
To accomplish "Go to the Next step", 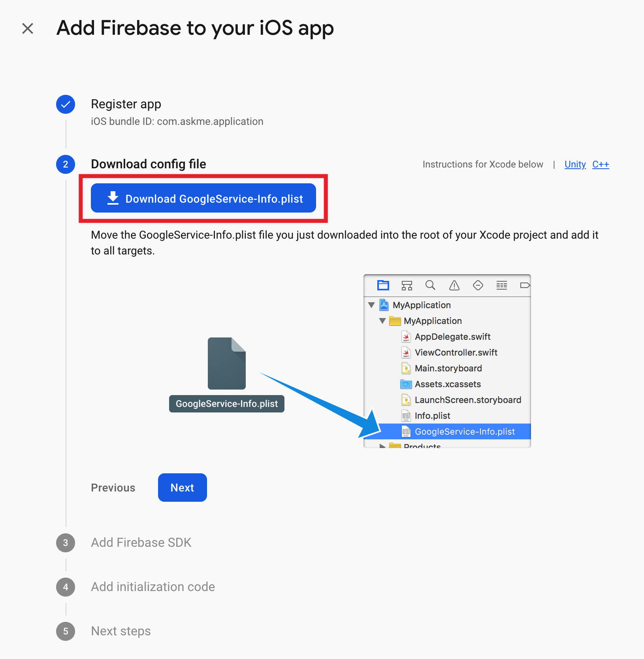I will click(182, 488).
